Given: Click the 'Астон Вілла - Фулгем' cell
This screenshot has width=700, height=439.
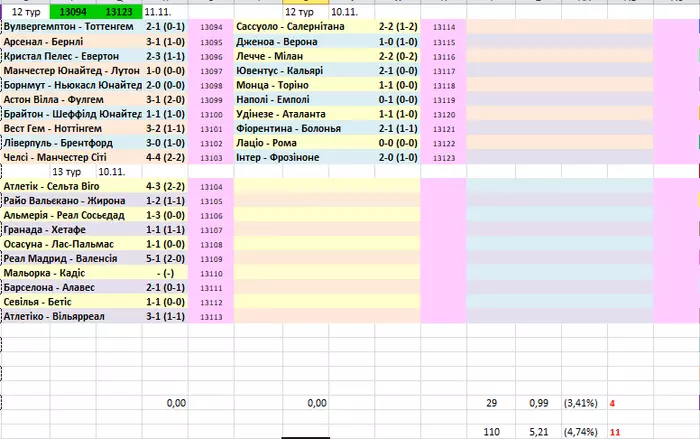Looking at the screenshot, I should coord(72,100).
